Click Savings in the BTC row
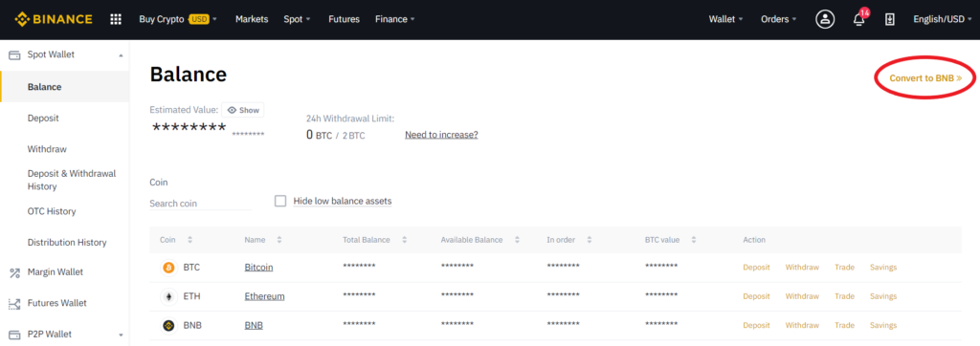 [x=883, y=268]
